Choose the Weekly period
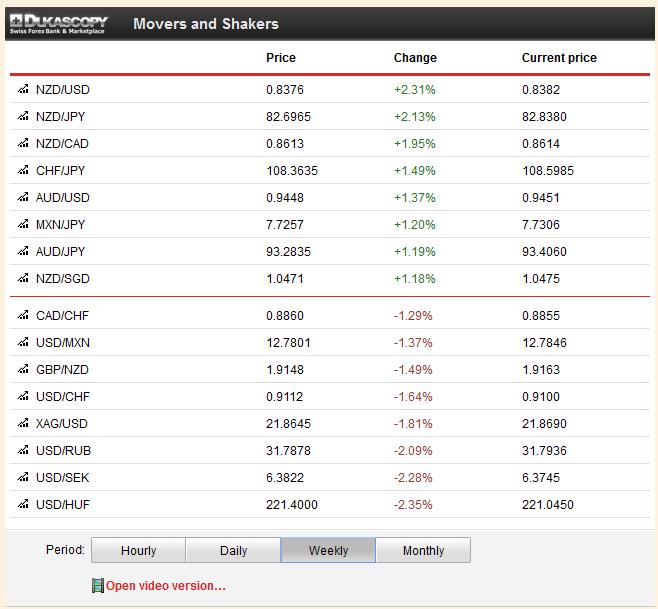Viewport: 658px width, 609px height. tap(328, 551)
